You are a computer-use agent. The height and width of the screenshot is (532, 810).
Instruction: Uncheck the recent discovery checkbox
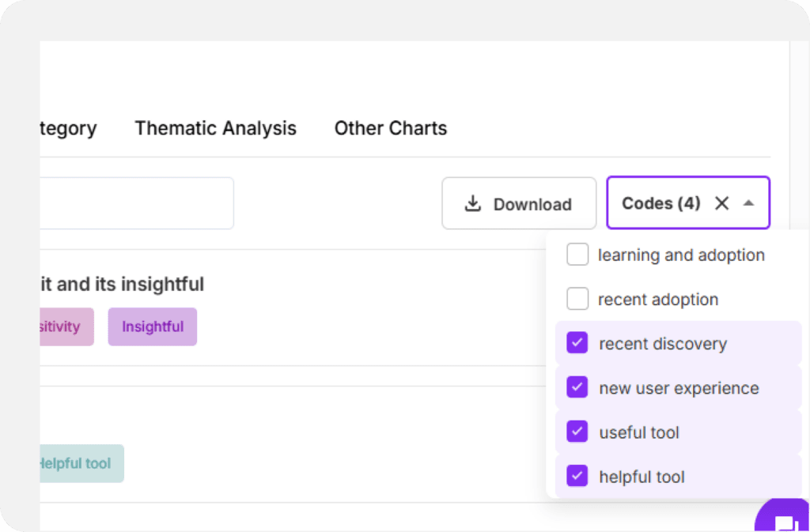[x=577, y=343]
